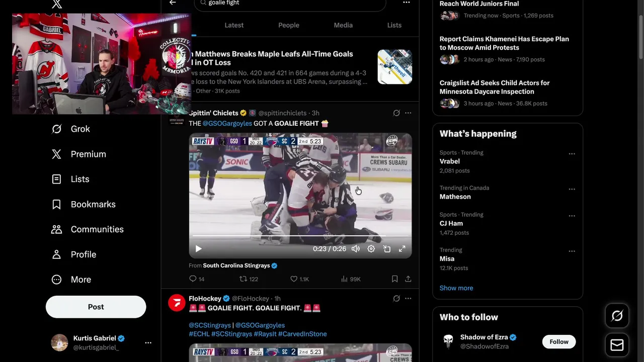The height and width of the screenshot is (362, 644).
Task: Seek on the video progress bar
Action: pos(300,236)
